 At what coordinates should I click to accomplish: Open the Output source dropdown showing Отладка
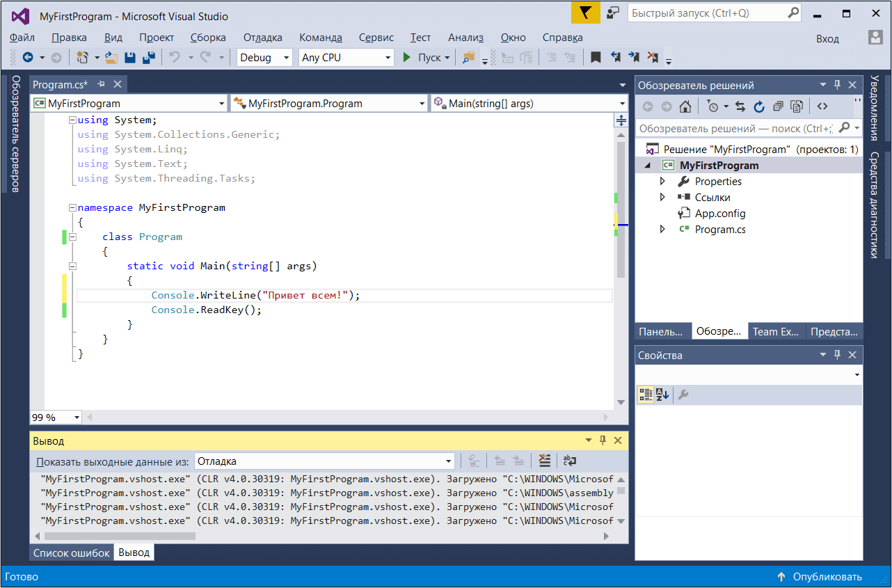pos(324,461)
